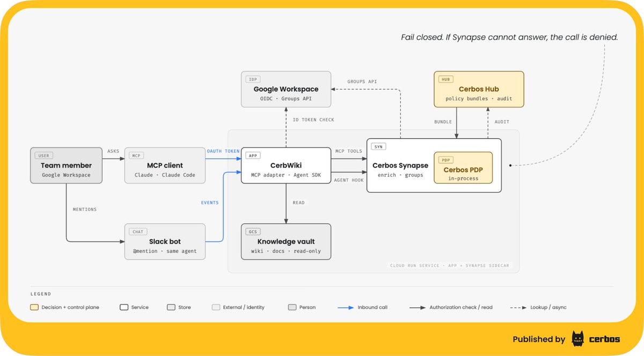Select the Team member node
The height and width of the screenshot is (356, 644).
[x=66, y=165]
